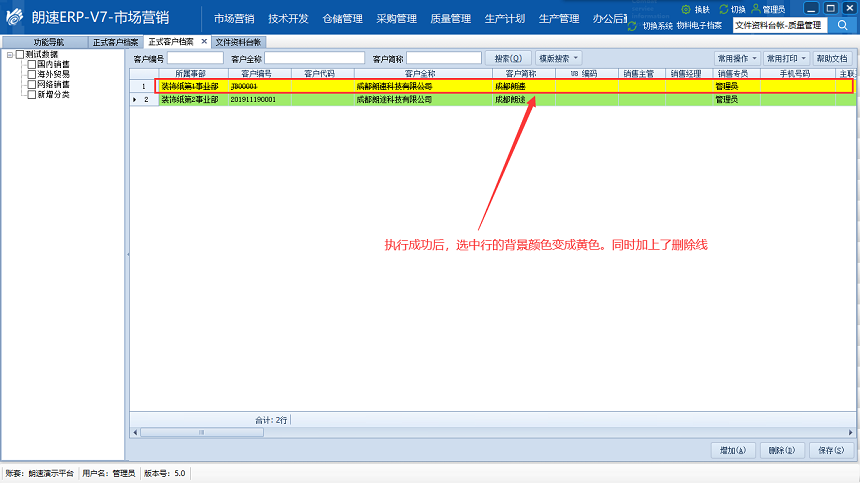The height and width of the screenshot is (483, 860).
Task: Click 物料电子档案 shortcut in header
Action: click(699, 25)
